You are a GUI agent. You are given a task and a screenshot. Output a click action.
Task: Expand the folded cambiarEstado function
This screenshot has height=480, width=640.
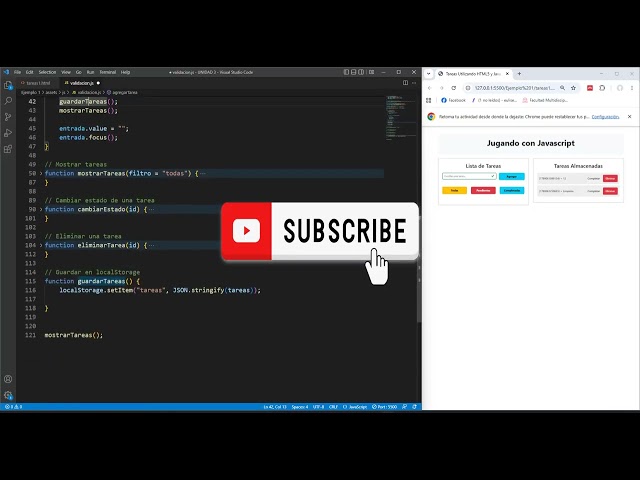(x=41, y=209)
